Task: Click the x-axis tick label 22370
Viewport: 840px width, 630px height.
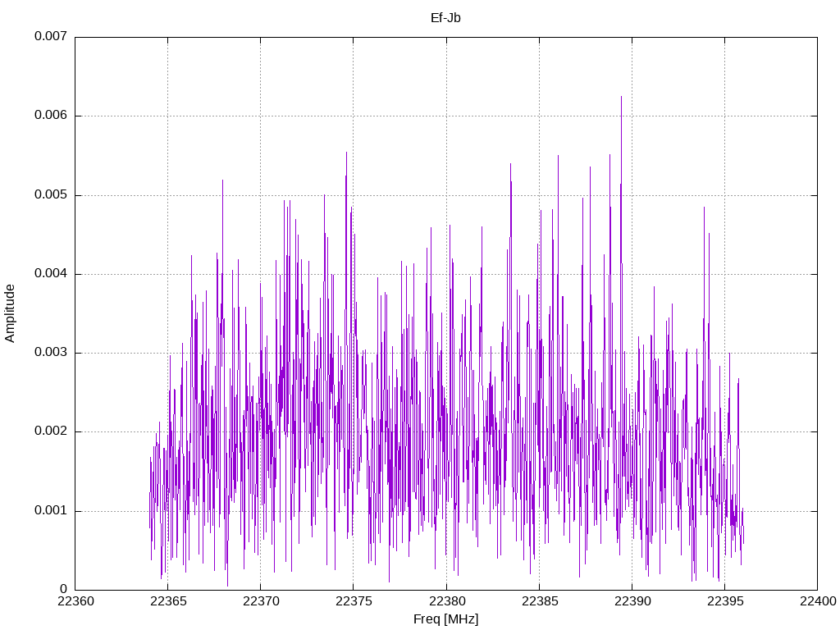Action: pyautogui.click(x=261, y=601)
